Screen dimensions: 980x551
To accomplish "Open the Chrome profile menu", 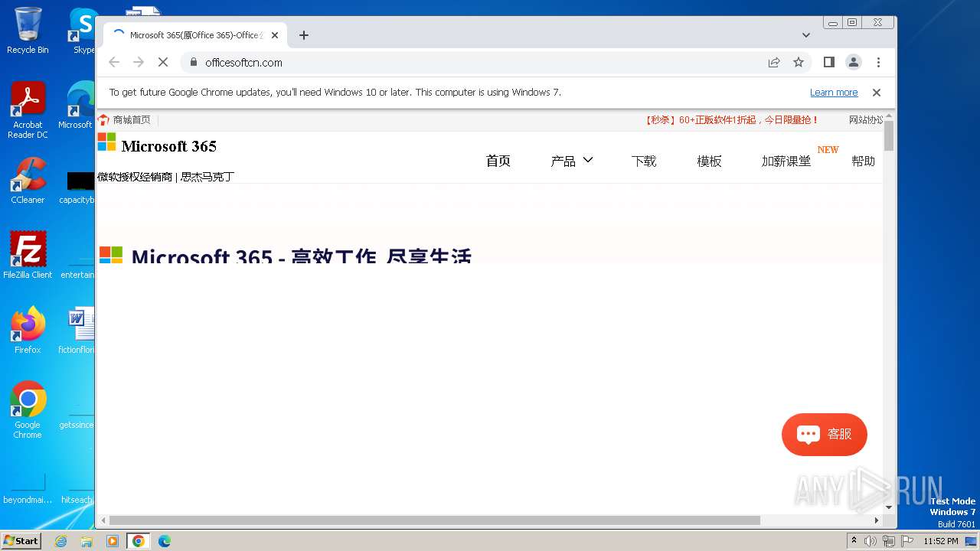I will [x=854, y=63].
